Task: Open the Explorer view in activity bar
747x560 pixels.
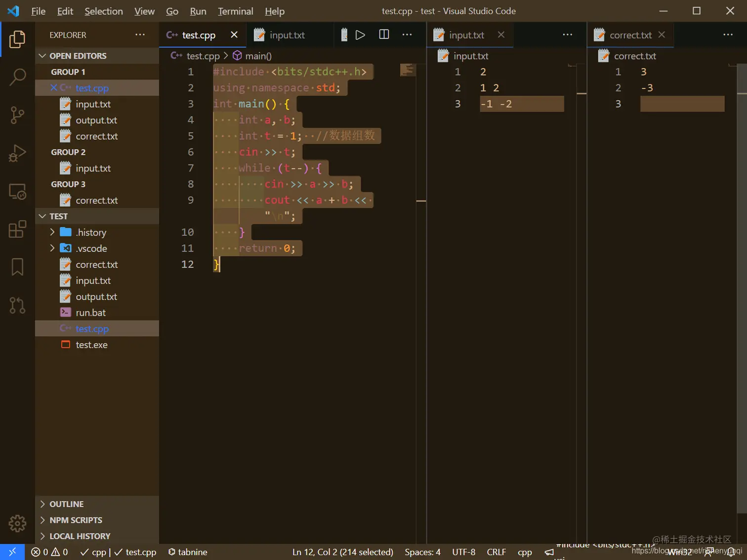Action: point(17,39)
